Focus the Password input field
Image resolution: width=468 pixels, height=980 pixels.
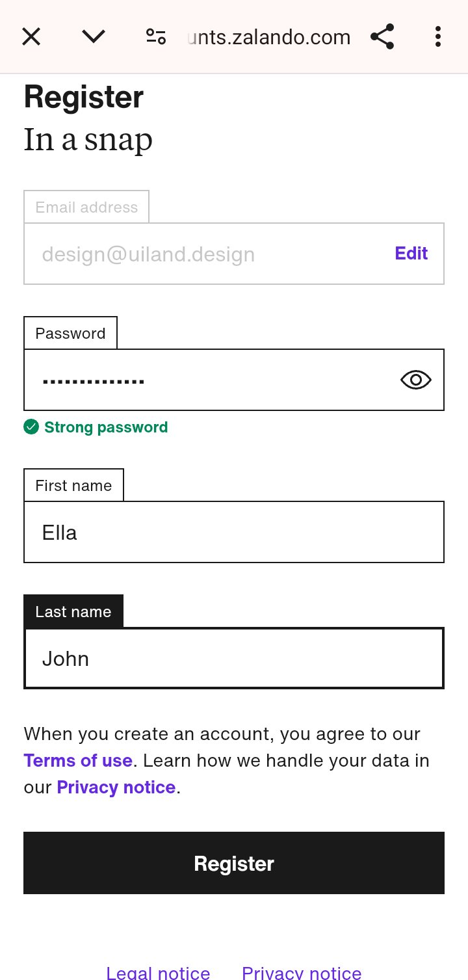(x=208, y=380)
